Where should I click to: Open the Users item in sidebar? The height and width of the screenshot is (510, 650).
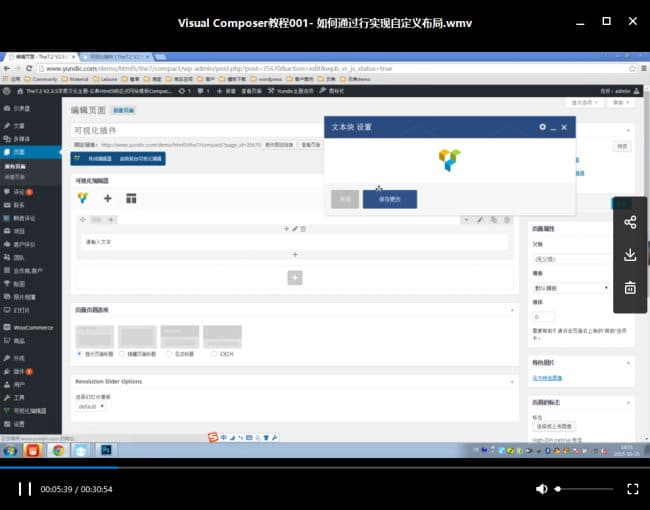(x=29, y=384)
